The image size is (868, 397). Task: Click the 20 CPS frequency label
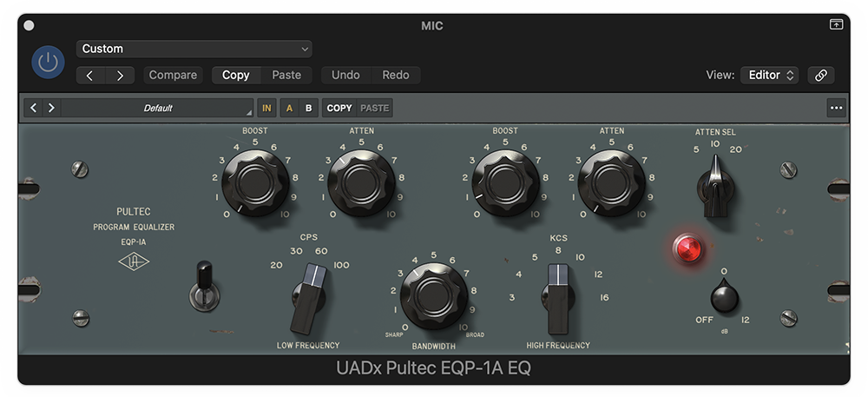[276, 265]
